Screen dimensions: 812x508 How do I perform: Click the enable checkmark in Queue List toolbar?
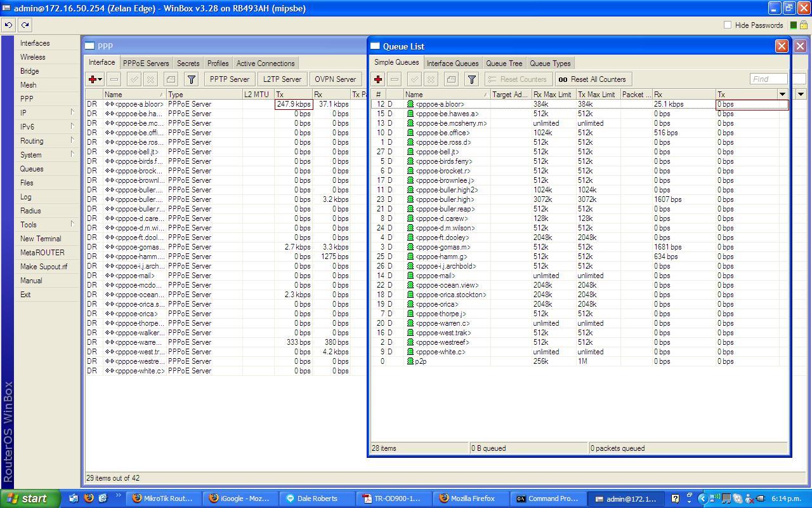(x=414, y=79)
